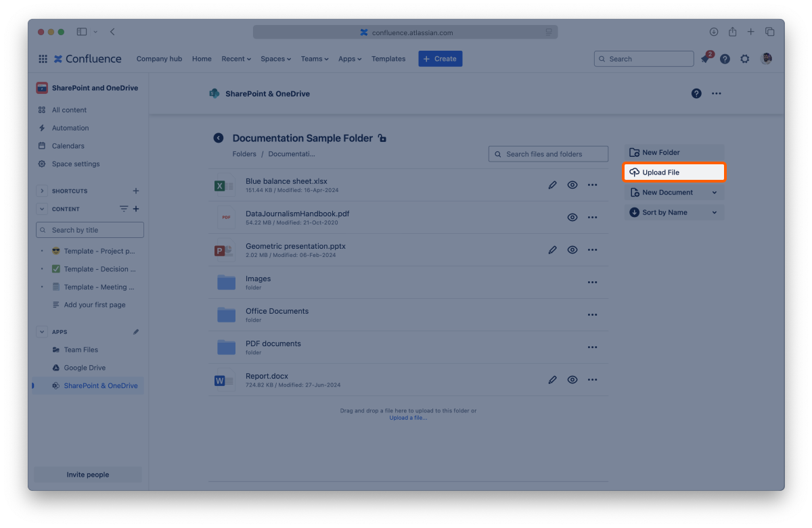This screenshot has width=812, height=528.
Task: Toggle preview eye for Geometric presentation.pptx
Action: [x=572, y=250]
